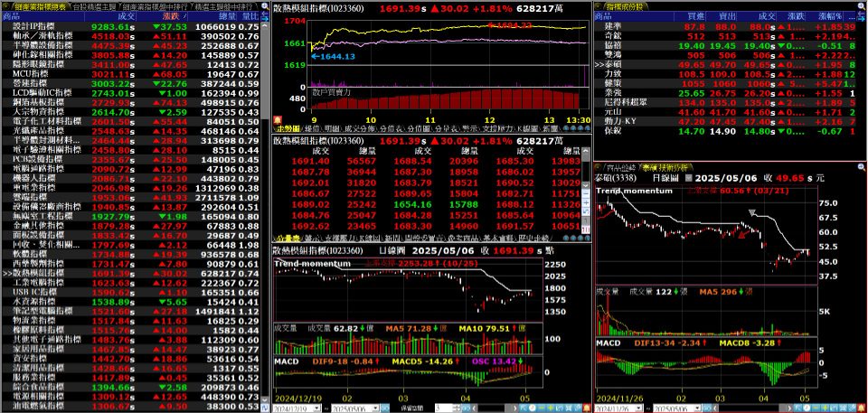The image size is (868, 413).
Task: Select the 指標成份股 tab
Action: pos(625,6)
